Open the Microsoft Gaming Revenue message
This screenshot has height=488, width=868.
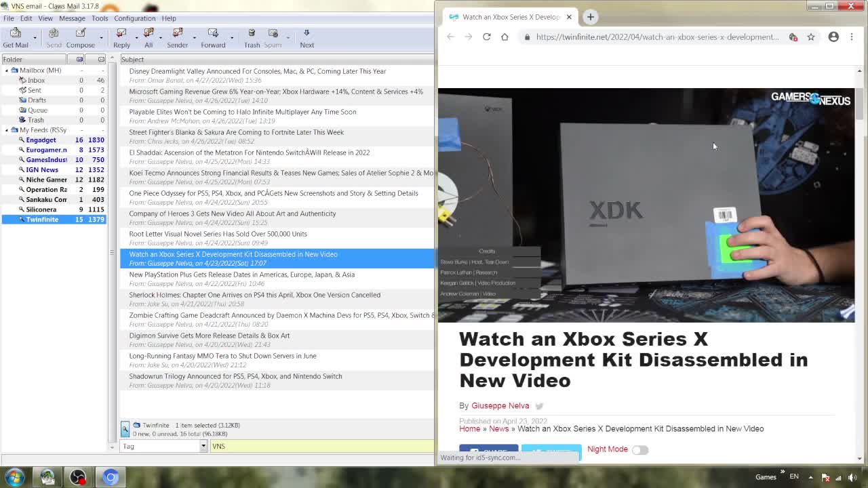coord(277,96)
